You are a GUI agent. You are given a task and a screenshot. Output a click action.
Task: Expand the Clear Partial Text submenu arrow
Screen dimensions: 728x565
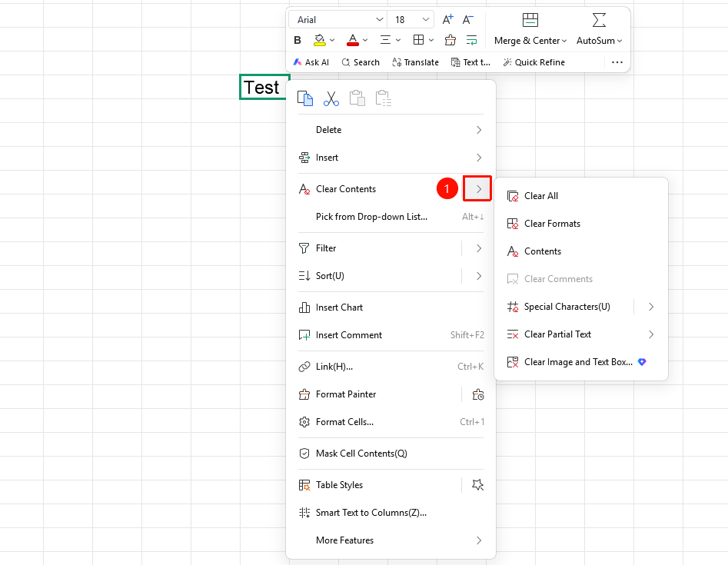coord(651,334)
